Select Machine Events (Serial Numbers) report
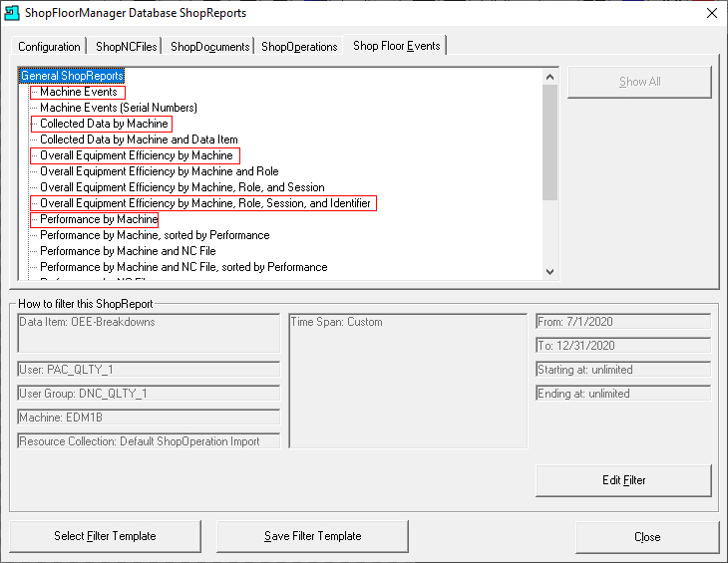Screen dimensions: 728x563 (119, 108)
